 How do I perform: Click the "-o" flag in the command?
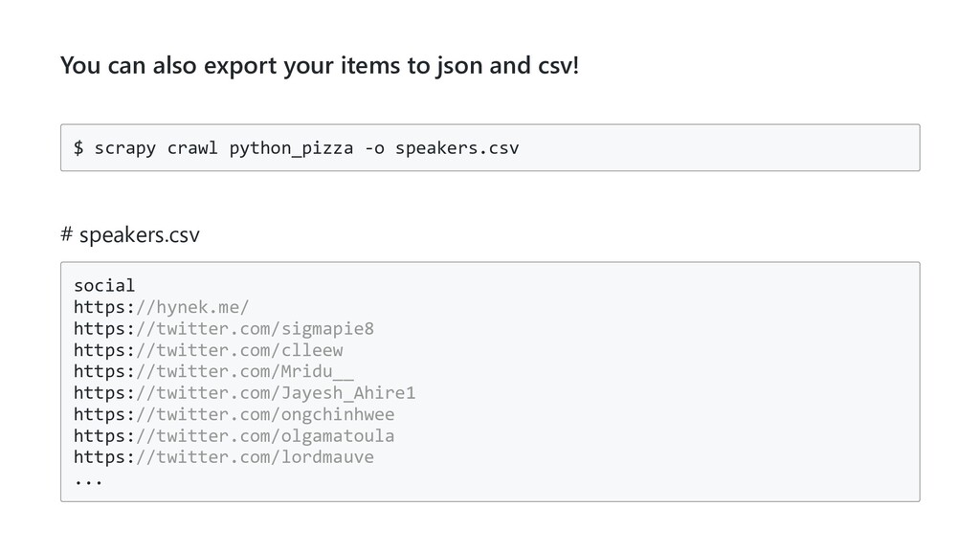pyautogui.click(x=374, y=148)
